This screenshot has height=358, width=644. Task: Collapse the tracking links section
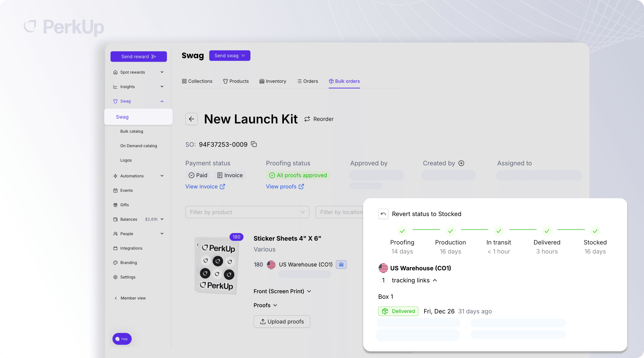[435, 280]
